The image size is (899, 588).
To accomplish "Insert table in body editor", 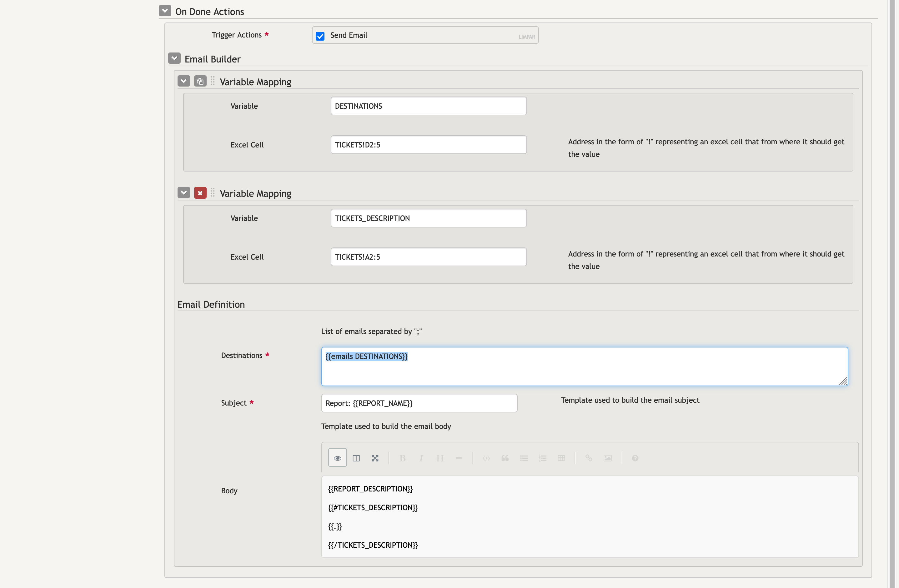I will click(x=561, y=458).
